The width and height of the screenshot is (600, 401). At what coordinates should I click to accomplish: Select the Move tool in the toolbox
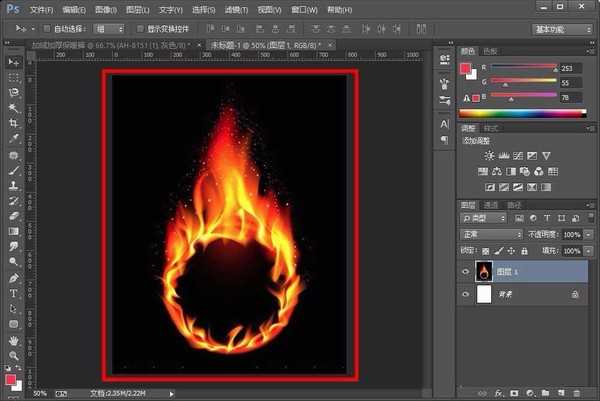click(14, 62)
